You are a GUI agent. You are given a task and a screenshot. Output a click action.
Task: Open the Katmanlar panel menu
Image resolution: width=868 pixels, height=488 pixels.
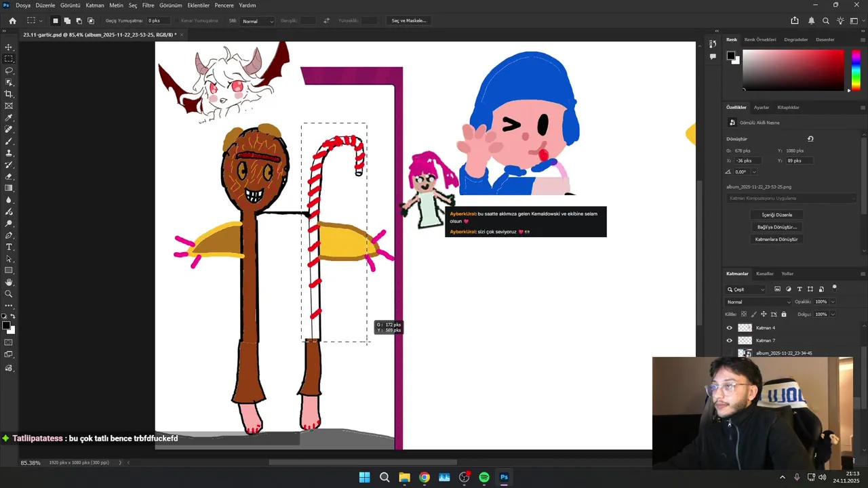point(863,274)
